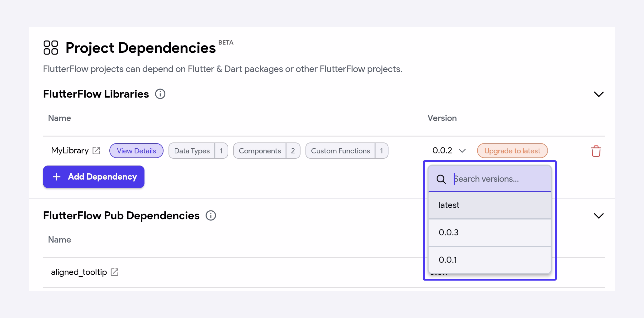Focus the Search versions field
Image resolution: width=644 pixels, height=318 pixels.
click(x=490, y=179)
